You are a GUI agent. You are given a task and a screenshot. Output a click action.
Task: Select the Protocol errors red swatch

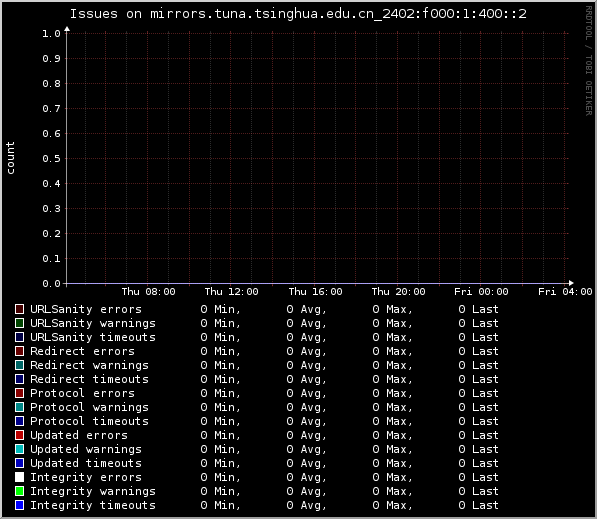[x=19, y=393]
